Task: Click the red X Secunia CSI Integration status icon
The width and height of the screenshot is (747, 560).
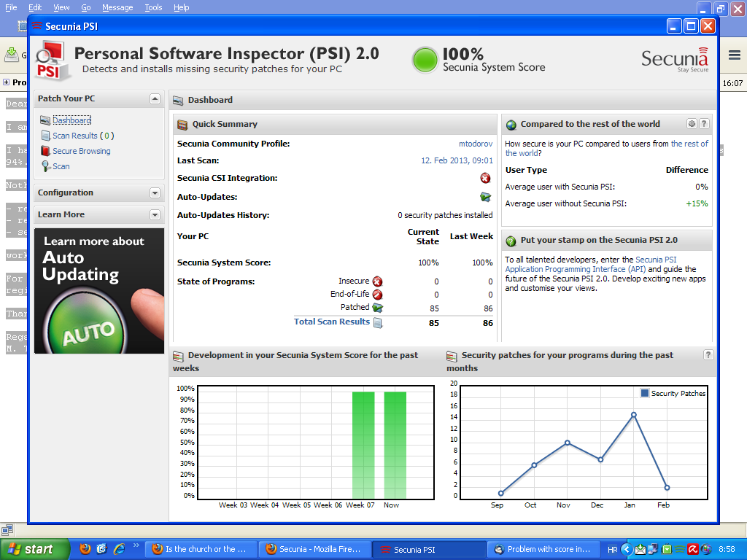Action: pos(485,178)
